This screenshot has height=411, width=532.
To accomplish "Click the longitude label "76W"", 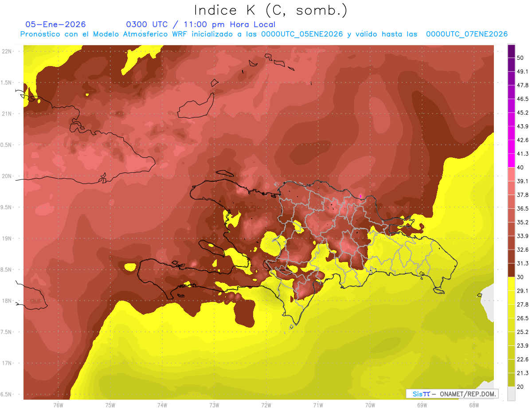I will click(x=58, y=405).
